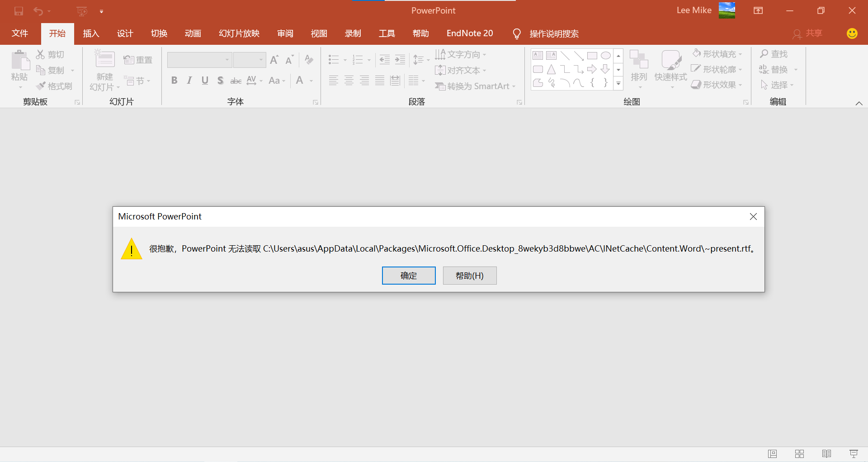Open the 文件 menu
Viewport: 868px width, 462px height.
[20, 33]
